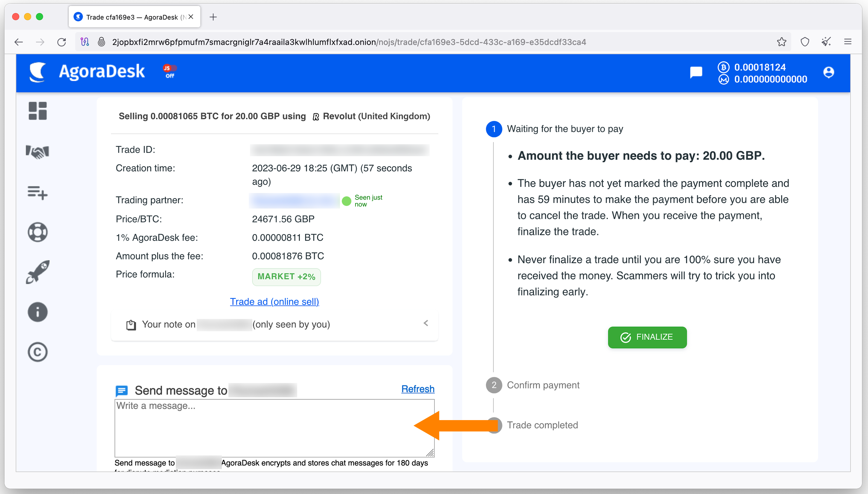
Task: Bookmark the page with star icon
Action: click(x=782, y=42)
